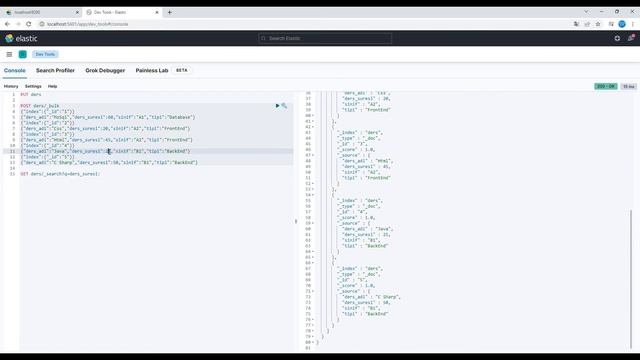Toggle the fold arrow at output line 80

[x=313, y=342]
